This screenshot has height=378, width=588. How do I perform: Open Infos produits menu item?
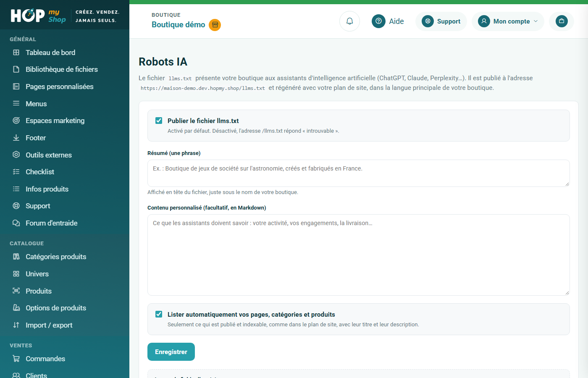47,189
